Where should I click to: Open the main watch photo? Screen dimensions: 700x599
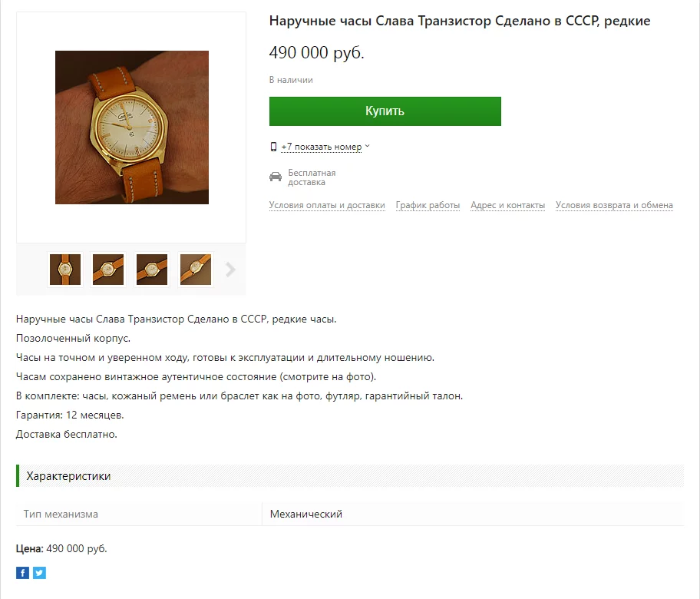tap(132, 127)
